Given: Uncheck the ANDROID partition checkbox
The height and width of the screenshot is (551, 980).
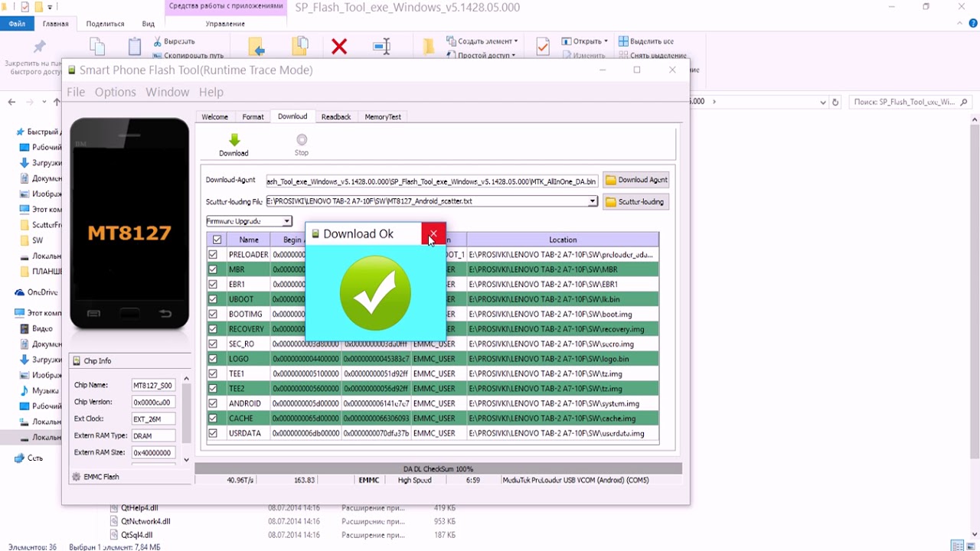Looking at the screenshot, I should 213,403.
